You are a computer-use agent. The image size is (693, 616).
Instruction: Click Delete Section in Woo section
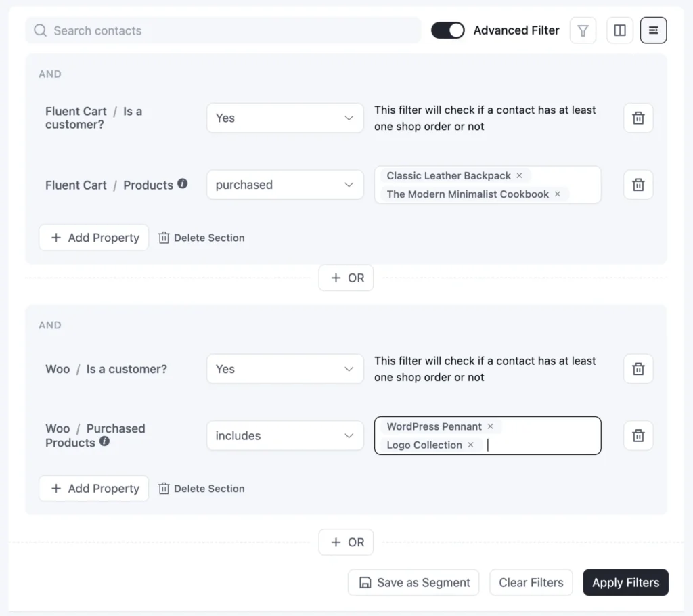[x=202, y=488]
